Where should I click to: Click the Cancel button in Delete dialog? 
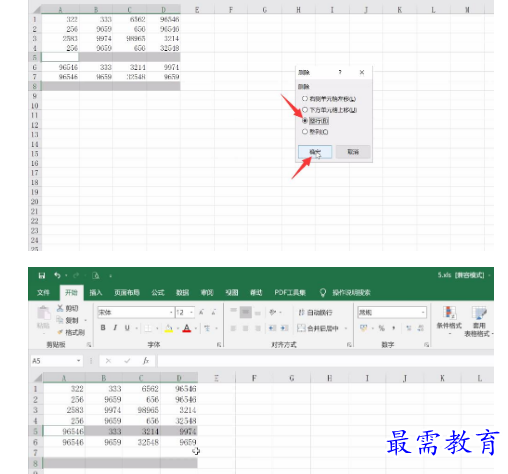(353, 152)
